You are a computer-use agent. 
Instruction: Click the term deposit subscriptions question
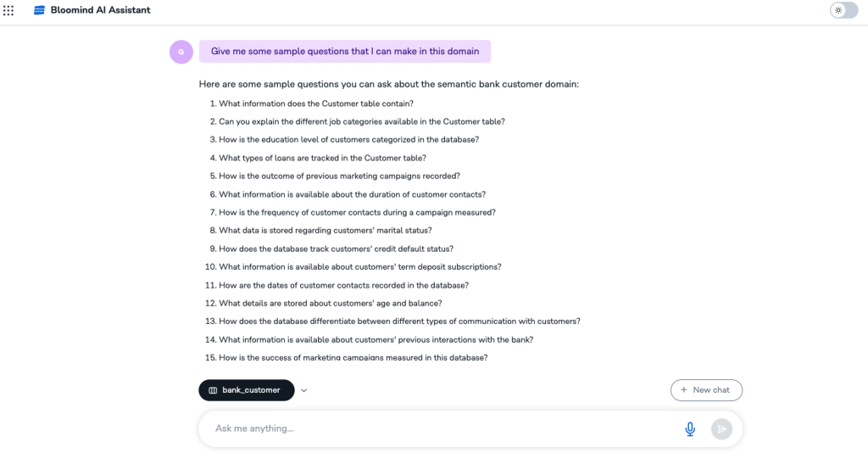tap(360, 267)
